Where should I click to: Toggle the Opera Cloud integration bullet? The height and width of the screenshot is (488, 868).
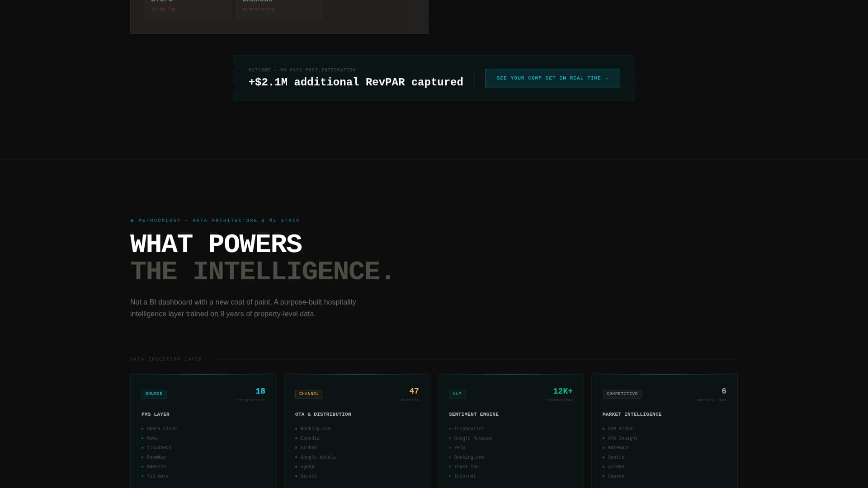pyautogui.click(x=161, y=429)
